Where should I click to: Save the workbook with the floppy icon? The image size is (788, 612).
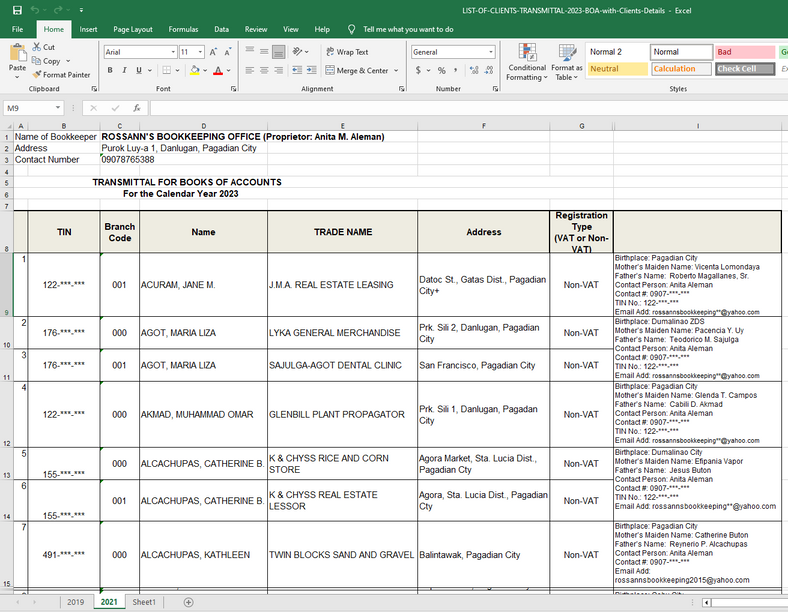17,10
